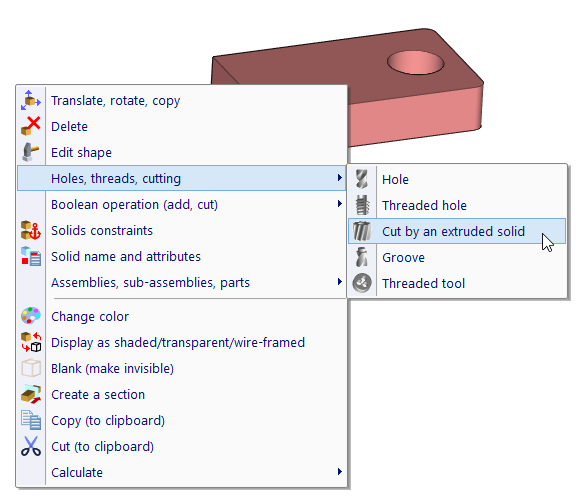
Task: Click the scissors Cut to clipboard icon
Action: (31, 446)
